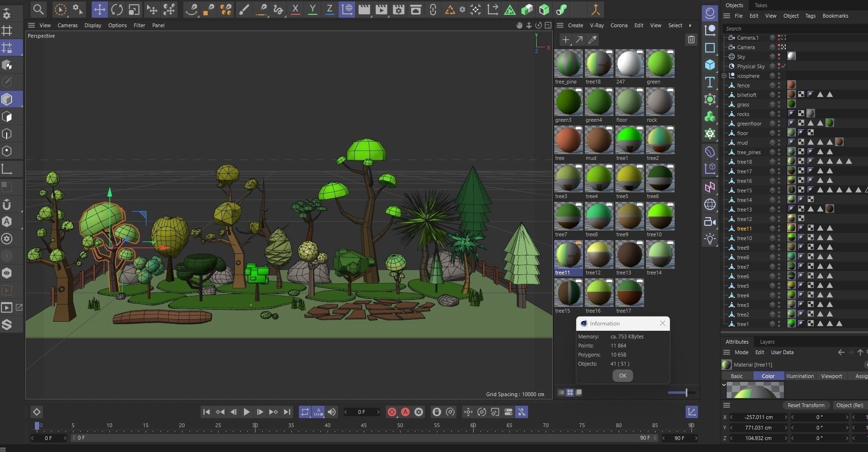This screenshot has width=868, height=452.
Task: Open the Layers tab in Attributes
Action: coord(767,342)
